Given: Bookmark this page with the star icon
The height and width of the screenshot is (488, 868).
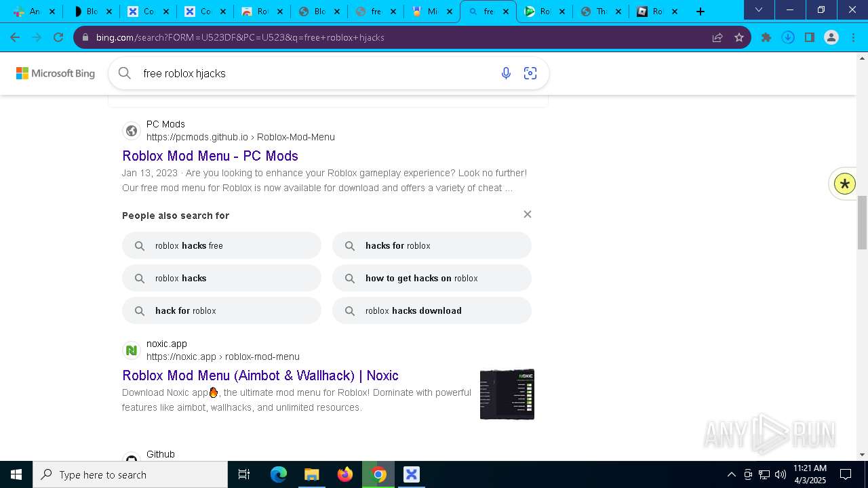Looking at the screenshot, I should pos(739,37).
